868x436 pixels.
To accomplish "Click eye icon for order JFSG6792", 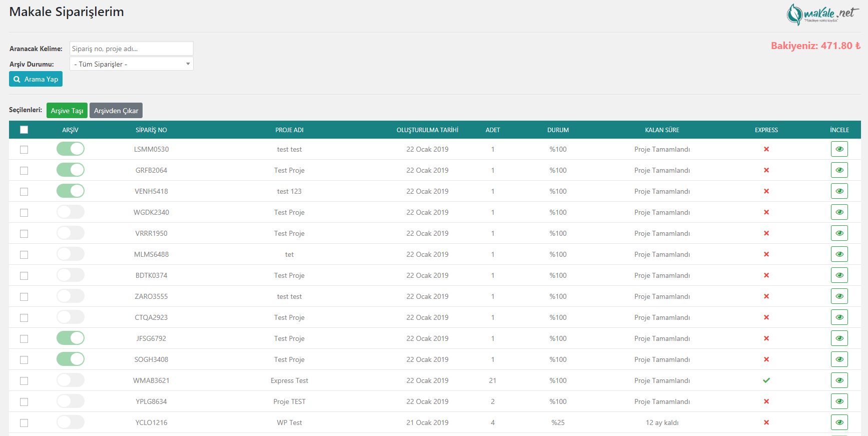I will pyautogui.click(x=839, y=338).
